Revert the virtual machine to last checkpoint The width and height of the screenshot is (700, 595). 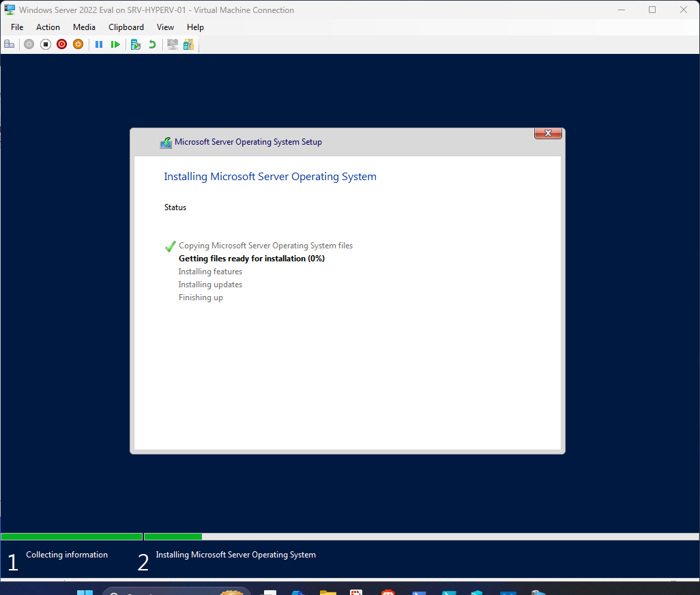click(151, 44)
